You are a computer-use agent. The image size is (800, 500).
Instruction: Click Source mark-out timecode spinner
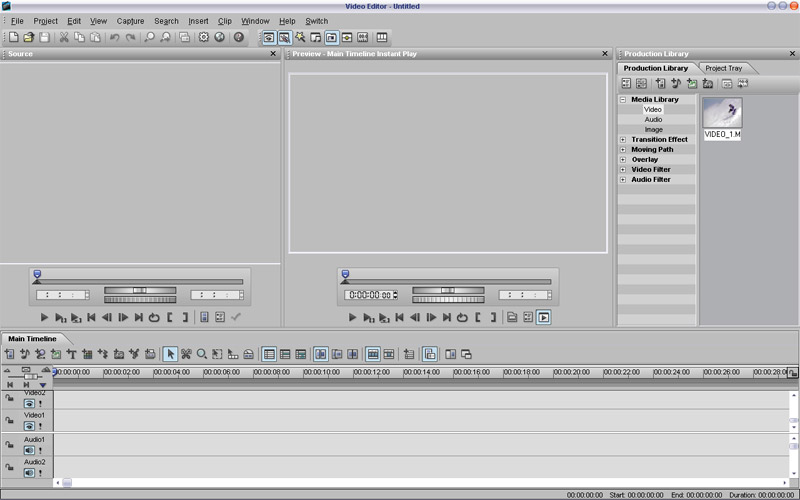point(241,295)
